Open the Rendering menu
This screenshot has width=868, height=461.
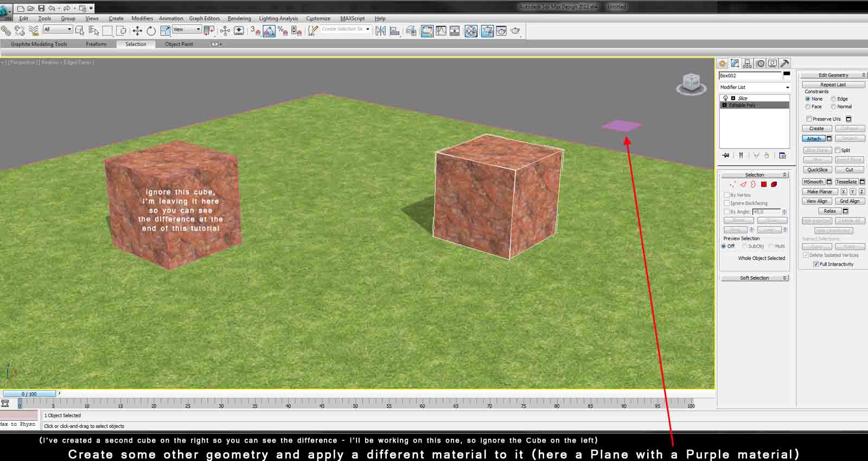tap(239, 18)
